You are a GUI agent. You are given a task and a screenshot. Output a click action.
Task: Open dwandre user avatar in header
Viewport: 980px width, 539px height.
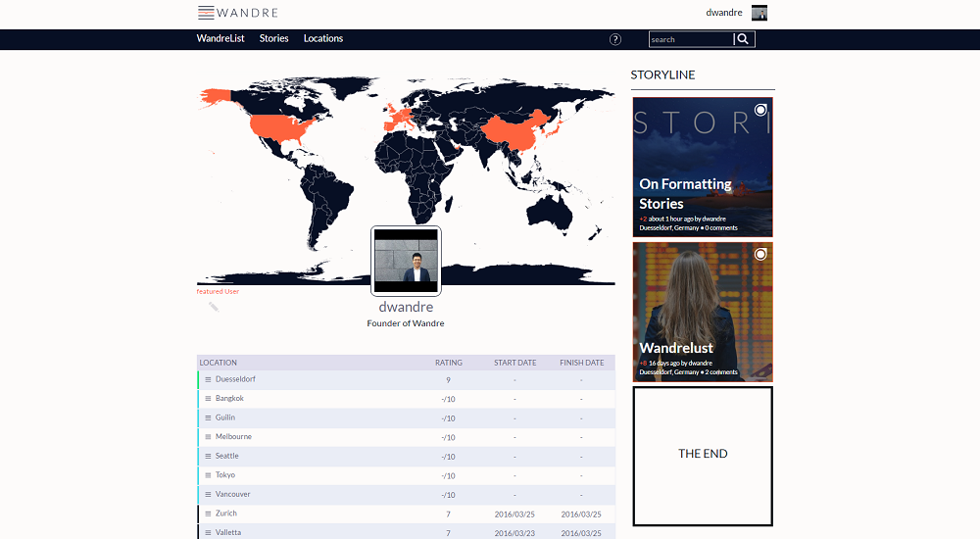[759, 13]
